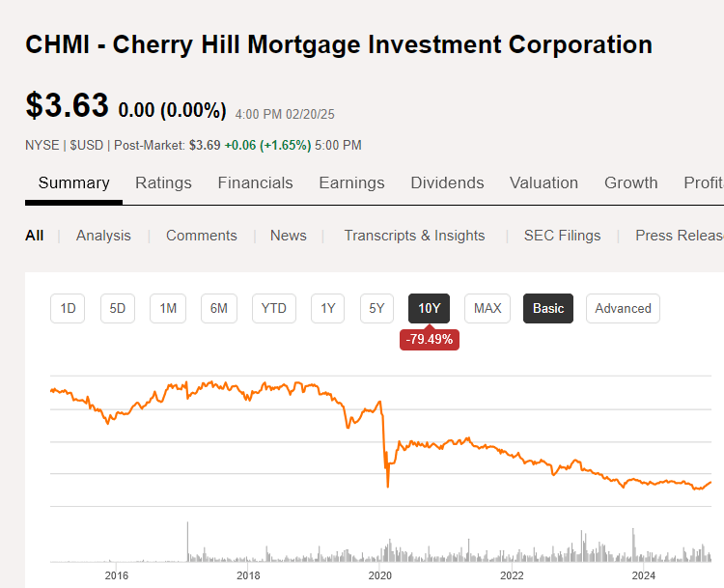
Task: Select the 6M chart range
Action: (219, 308)
